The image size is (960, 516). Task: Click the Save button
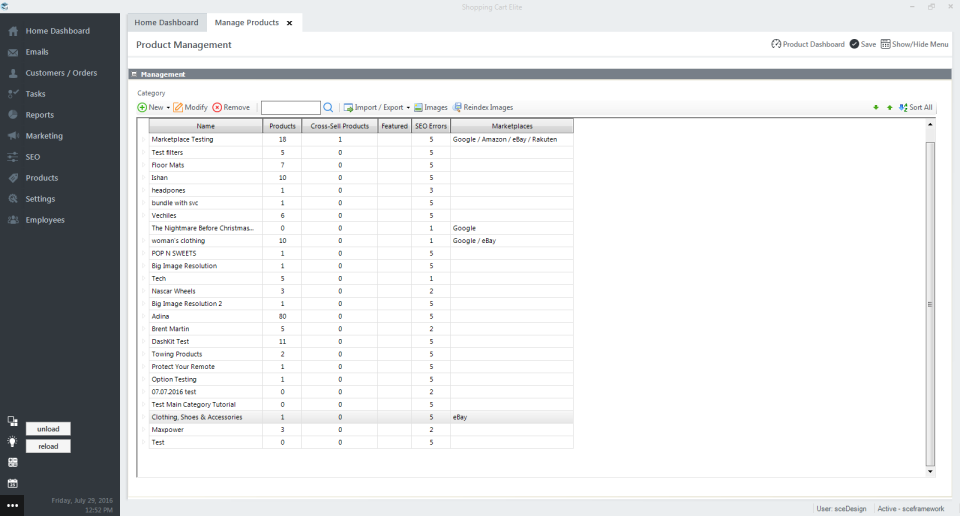point(863,44)
